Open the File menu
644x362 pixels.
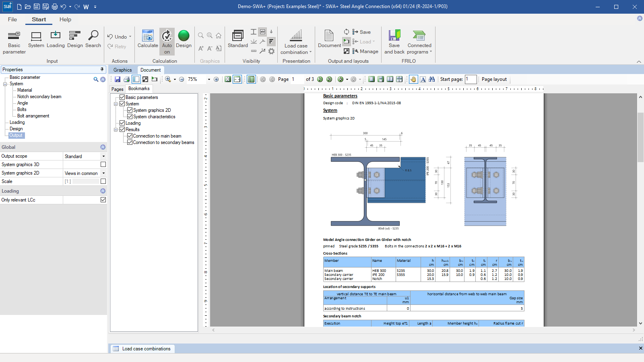click(12, 19)
